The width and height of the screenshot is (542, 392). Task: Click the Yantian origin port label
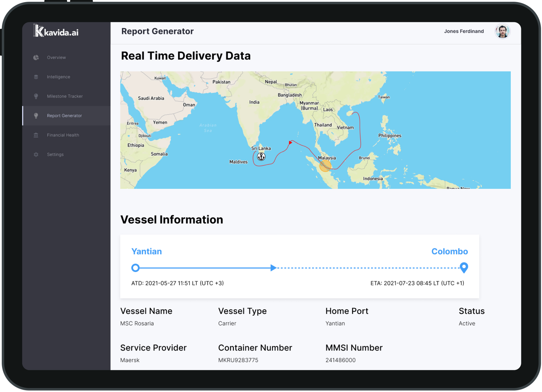coord(146,251)
